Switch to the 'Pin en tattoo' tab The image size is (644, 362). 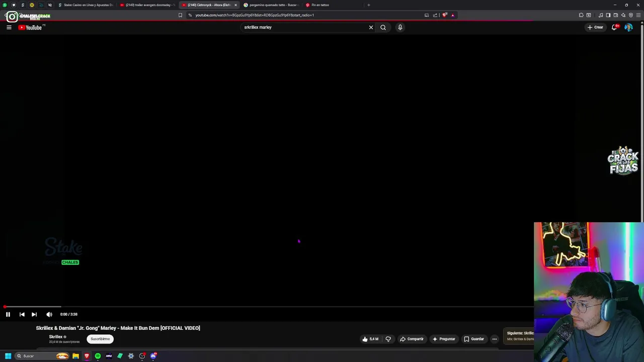tap(332, 5)
